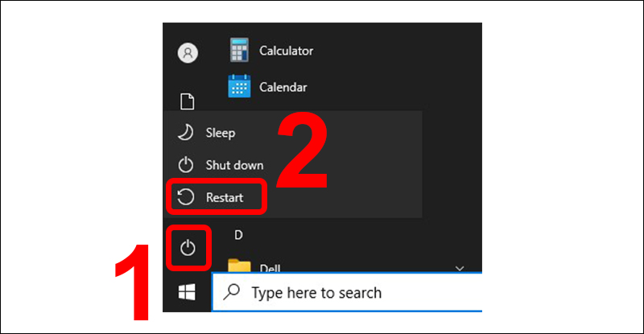Click the magnifier icon in search box

[x=232, y=292]
